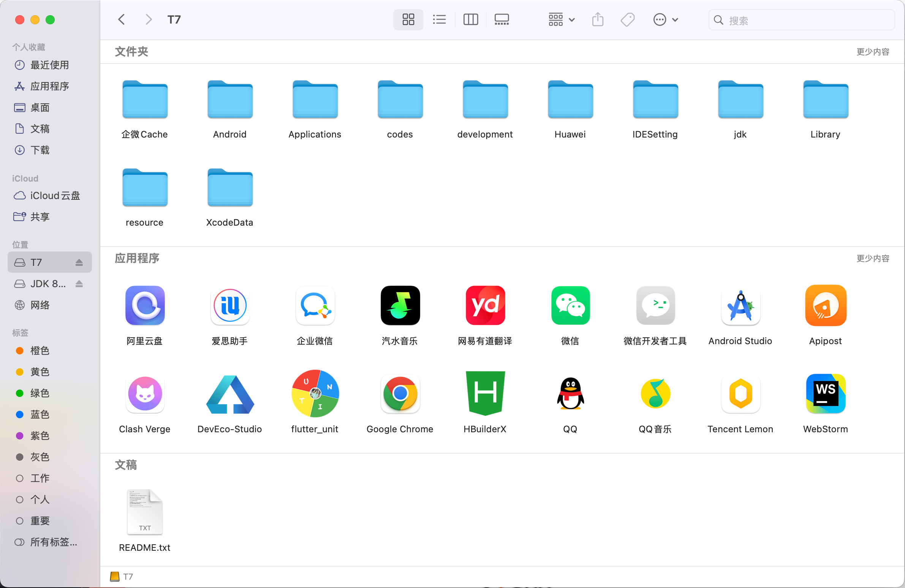
Task: Show fewer apps via 更少内容 link
Action: 872,258
